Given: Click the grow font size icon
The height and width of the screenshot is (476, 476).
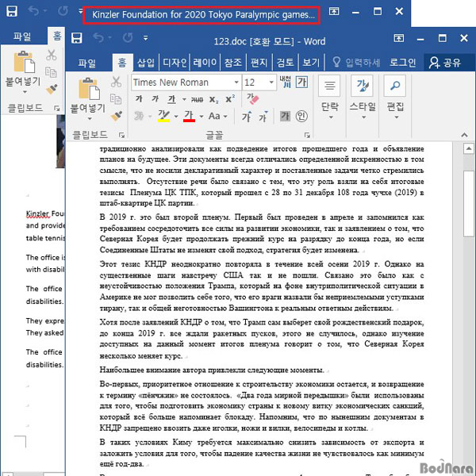Looking at the screenshot, I should [x=246, y=117].
